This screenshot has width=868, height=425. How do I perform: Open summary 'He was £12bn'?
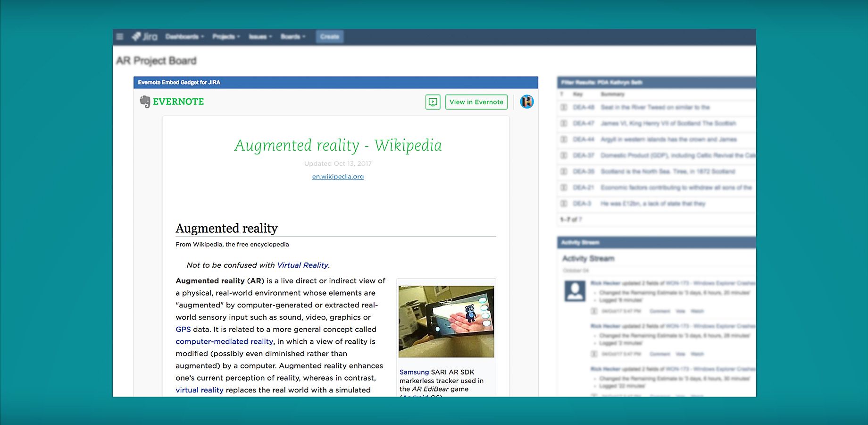653,204
